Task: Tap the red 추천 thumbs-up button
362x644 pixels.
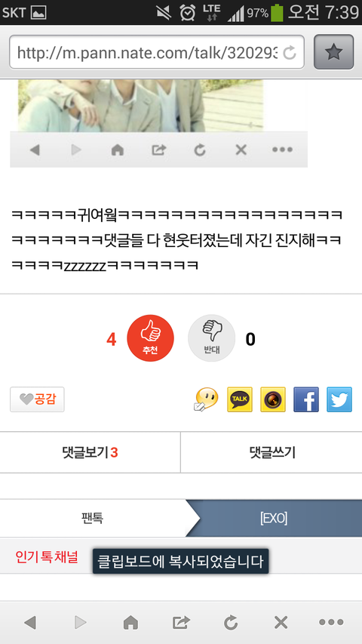Action: click(x=150, y=338)
